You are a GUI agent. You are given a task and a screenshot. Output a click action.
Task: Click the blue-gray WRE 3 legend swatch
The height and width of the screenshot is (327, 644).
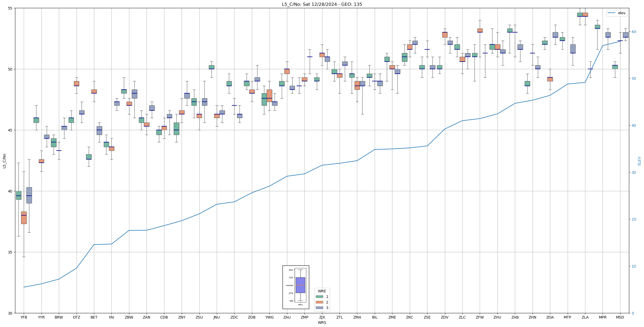319,308
